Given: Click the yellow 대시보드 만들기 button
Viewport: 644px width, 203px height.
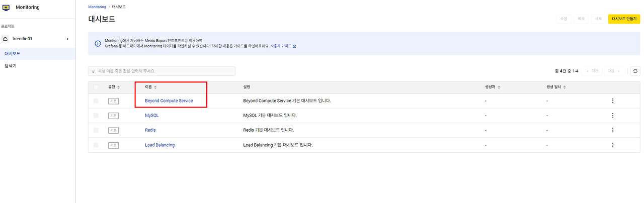Looking at the screenshot, I should (x=624, y=19).
